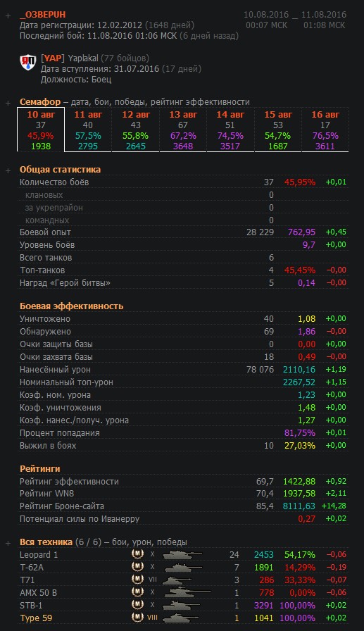This screenshot has width=364, height=631.
Task: Click the Боевая эффективность heading
Action: pos(72,306)
